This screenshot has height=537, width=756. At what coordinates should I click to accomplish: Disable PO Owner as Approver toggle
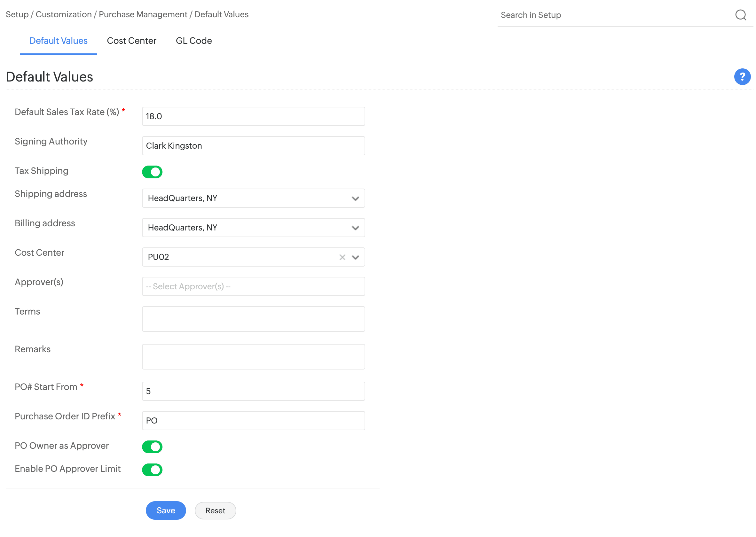pos(152,447)
